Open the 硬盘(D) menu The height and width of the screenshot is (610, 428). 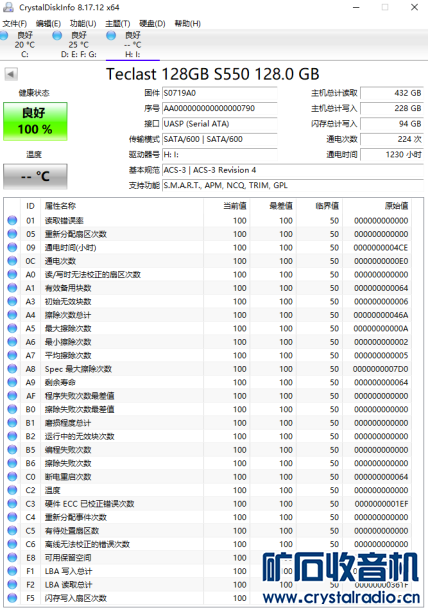(x=152, y=24)
